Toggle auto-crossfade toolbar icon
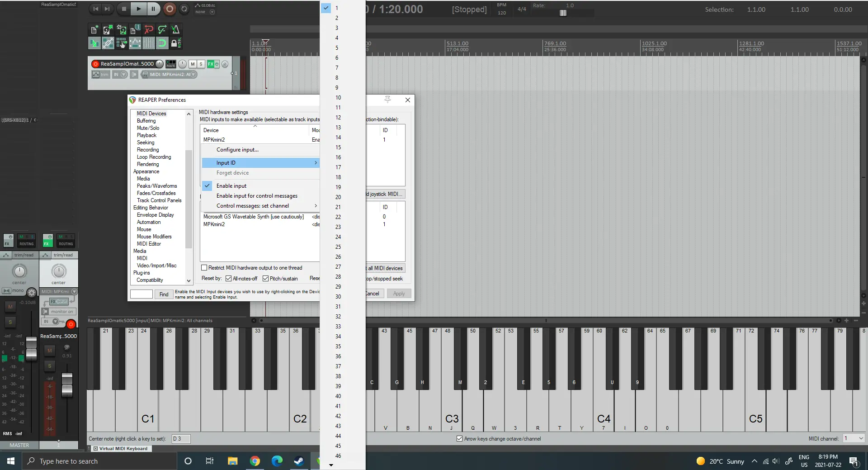This screenshot has height=470, width=868. (x=94, y=43)
